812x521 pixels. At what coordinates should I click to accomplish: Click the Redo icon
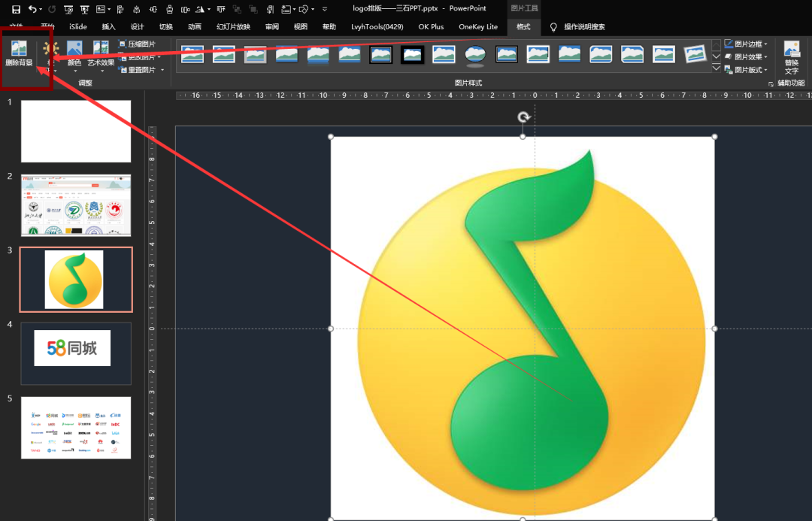[x=52, y=9]
